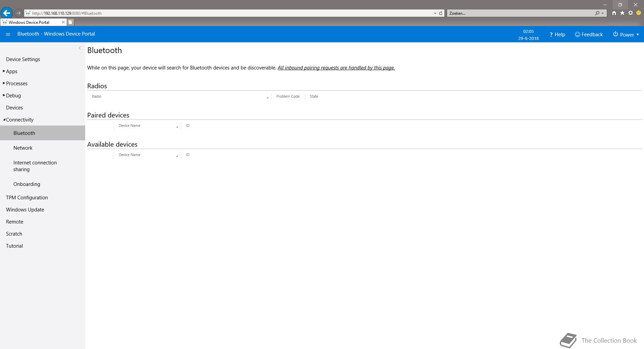Open the Power dropdown menu
This screenshot has height=349, width=644.
pyautogui.click(x=626, y=35)
